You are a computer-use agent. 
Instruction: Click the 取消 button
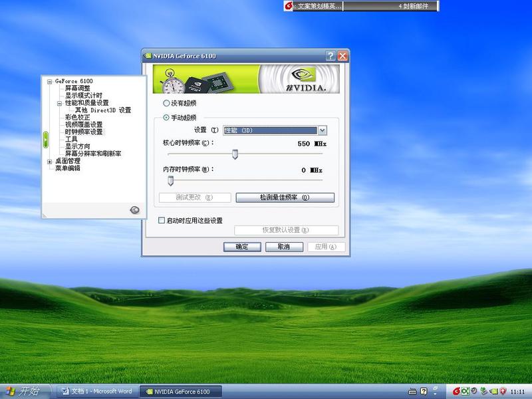click(284, 247)
